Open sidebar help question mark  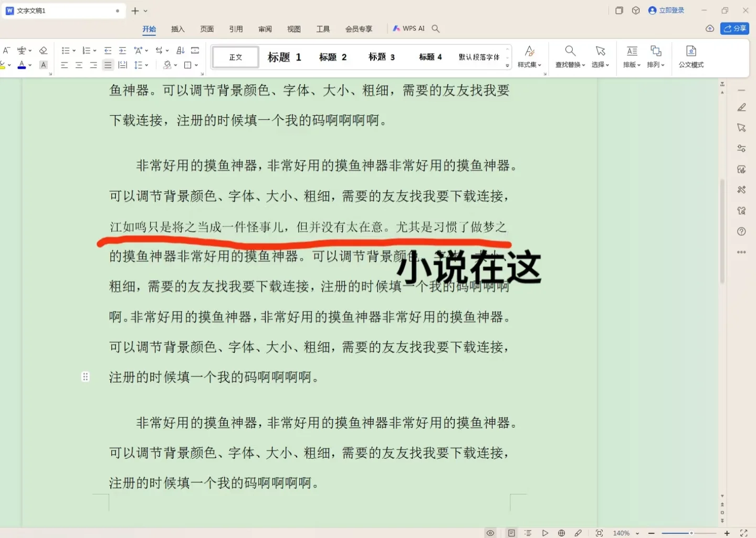click(x=741, y=231)
